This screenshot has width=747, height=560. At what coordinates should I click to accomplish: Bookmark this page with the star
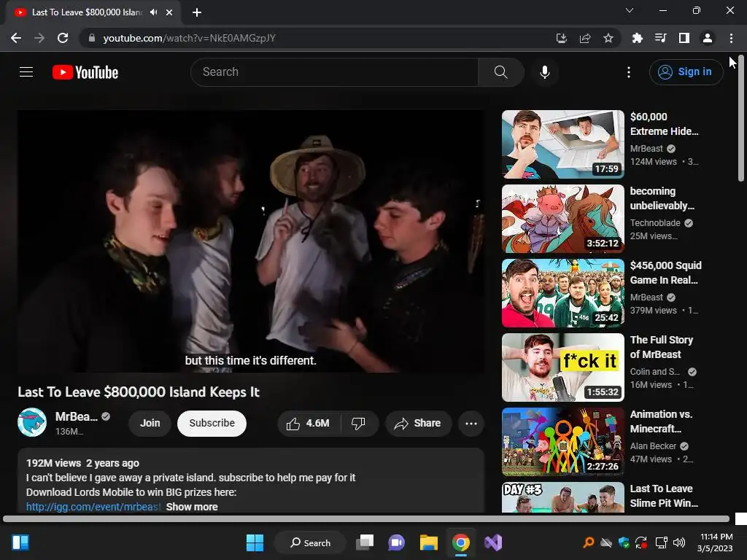(x=608, y=38)
